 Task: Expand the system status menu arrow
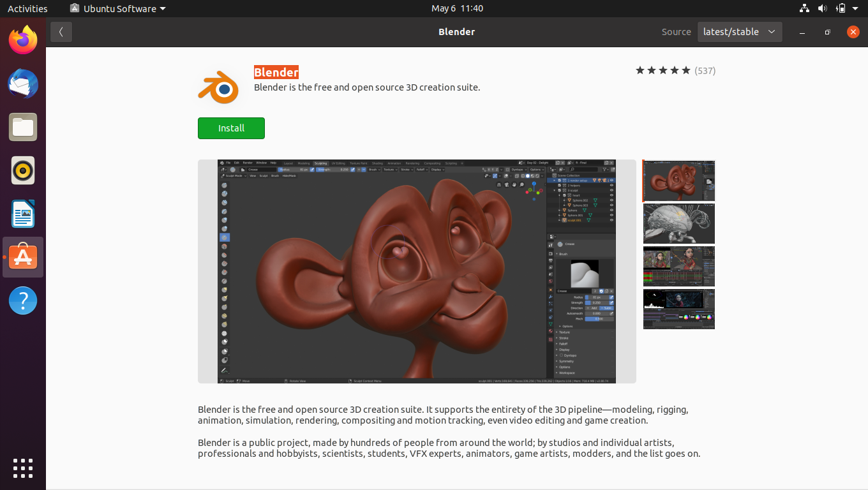point(855,8)
